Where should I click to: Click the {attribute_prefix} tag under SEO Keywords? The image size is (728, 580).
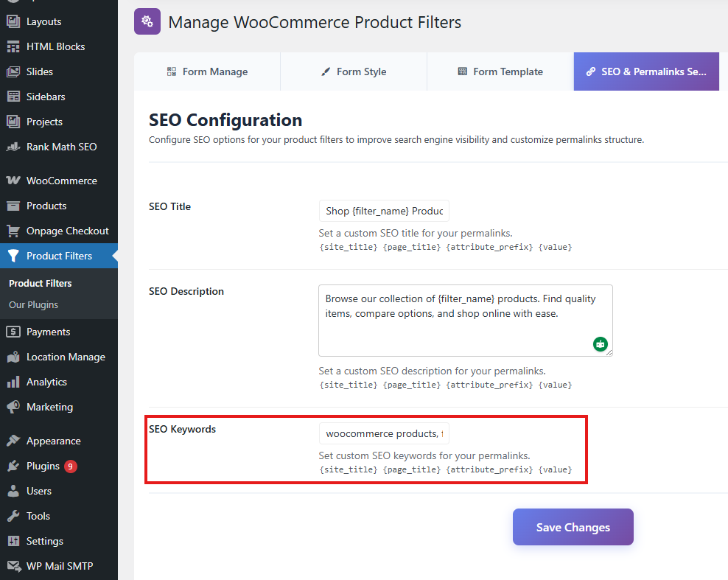point(489,469)
